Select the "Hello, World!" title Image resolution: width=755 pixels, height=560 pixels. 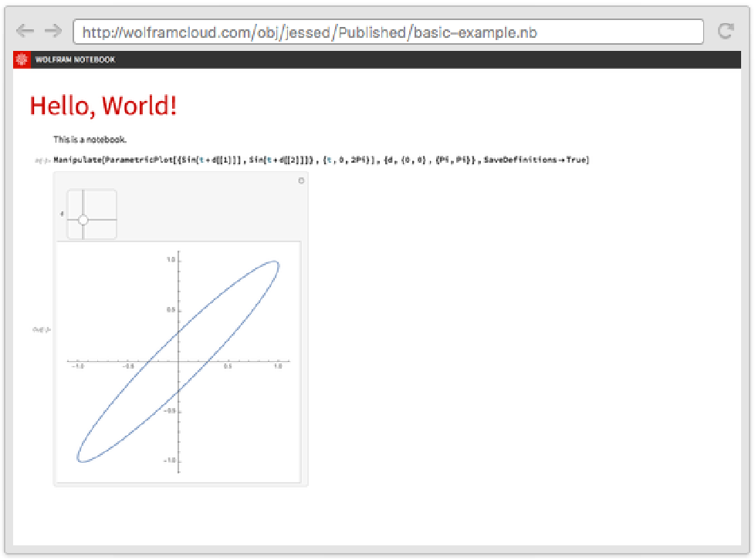[103, 106]
